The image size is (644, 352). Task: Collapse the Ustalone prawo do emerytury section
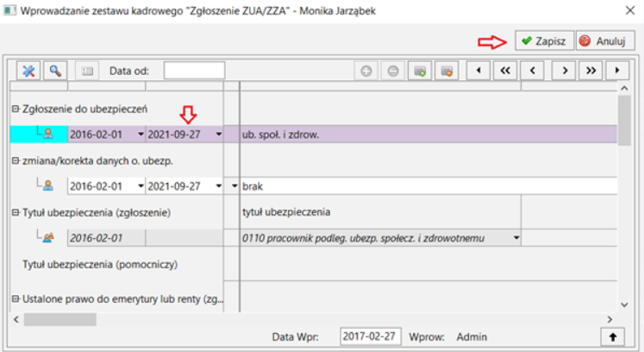(x=16, y=299)
